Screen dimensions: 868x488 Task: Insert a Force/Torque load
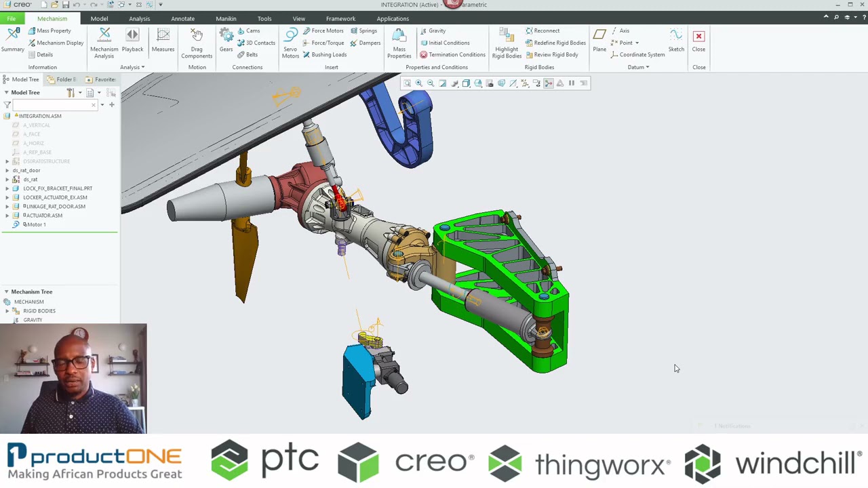(323, 43)
